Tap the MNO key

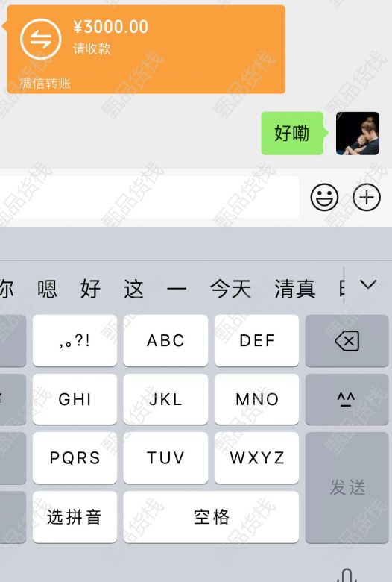(256, 399)
